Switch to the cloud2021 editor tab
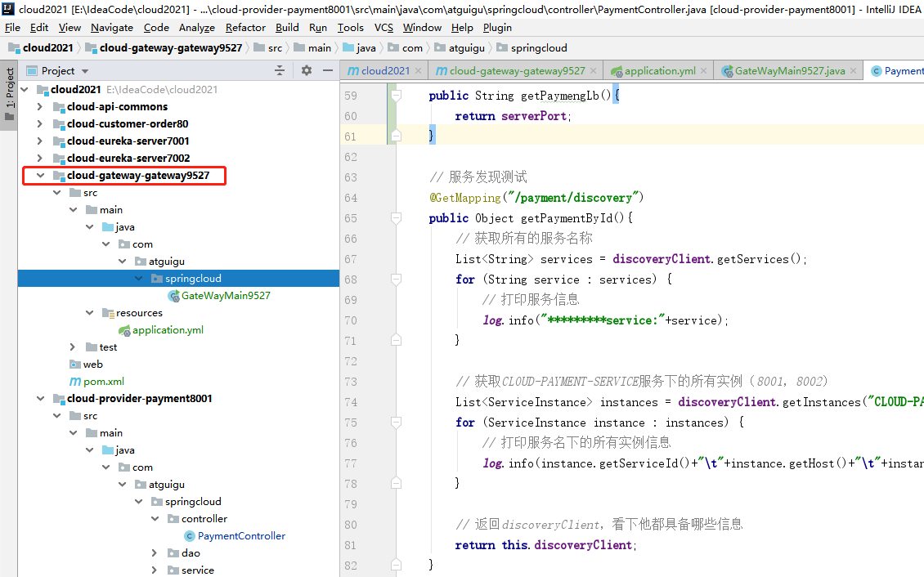 click(x=384, y=70)
